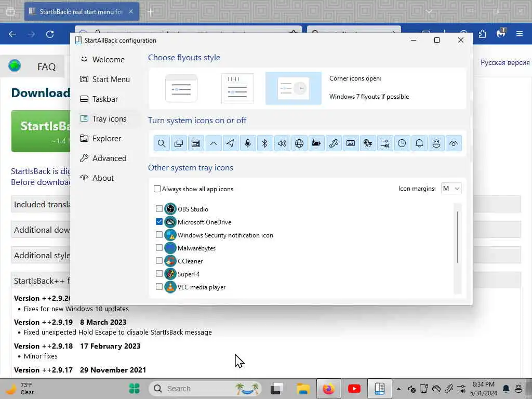
Task: Open File Explorer from taskbar
Action: [303, 389]
